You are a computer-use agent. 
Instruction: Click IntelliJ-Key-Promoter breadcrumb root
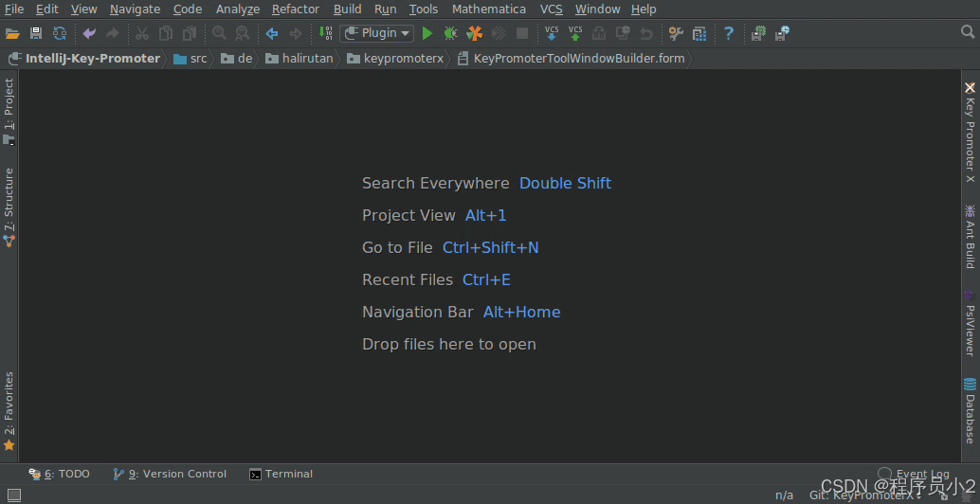point(84,59)
